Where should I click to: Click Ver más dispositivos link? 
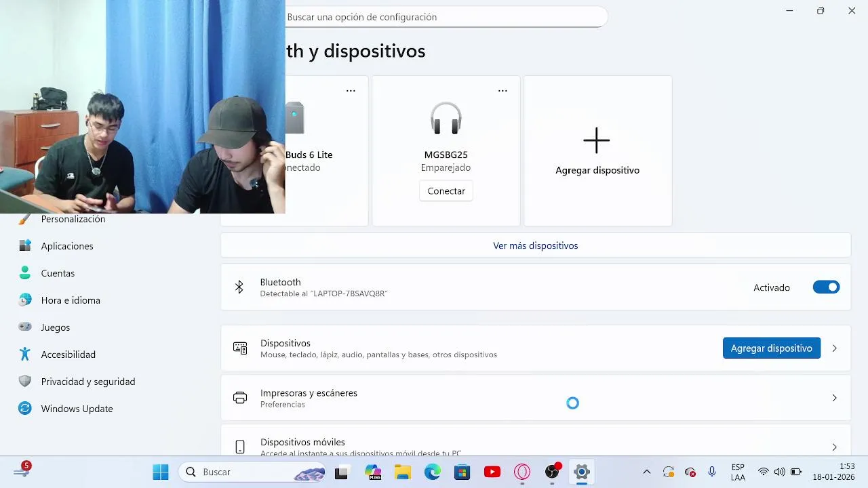click(536, 245)
